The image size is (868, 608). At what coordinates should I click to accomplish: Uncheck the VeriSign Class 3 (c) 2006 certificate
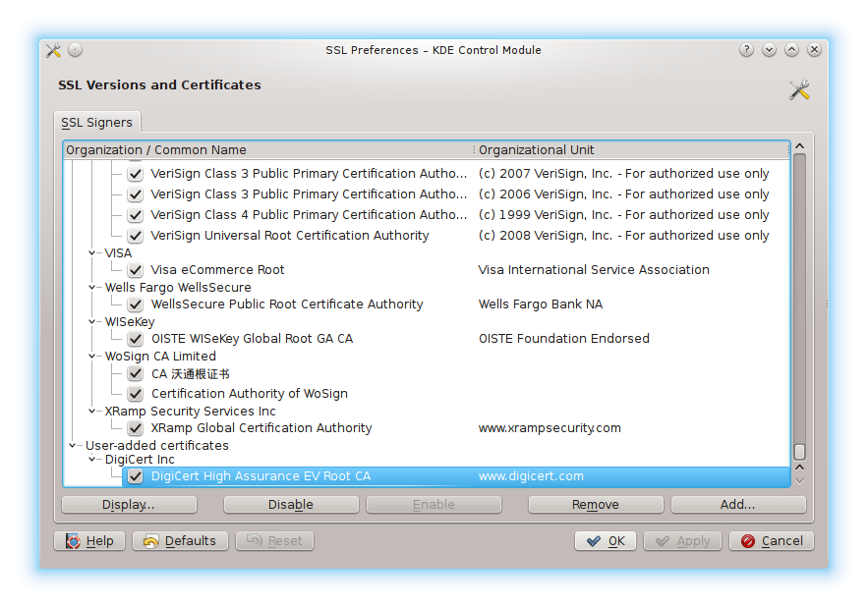pos(135,194)
